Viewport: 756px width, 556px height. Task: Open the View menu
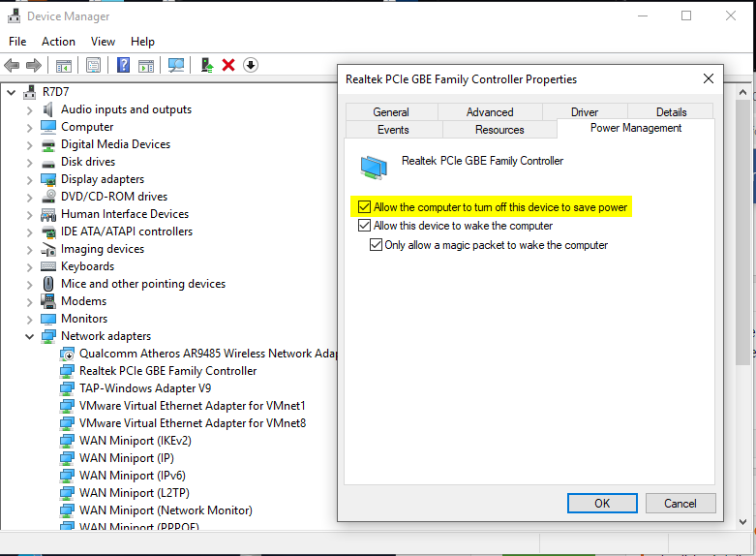(x=104, y=42)
